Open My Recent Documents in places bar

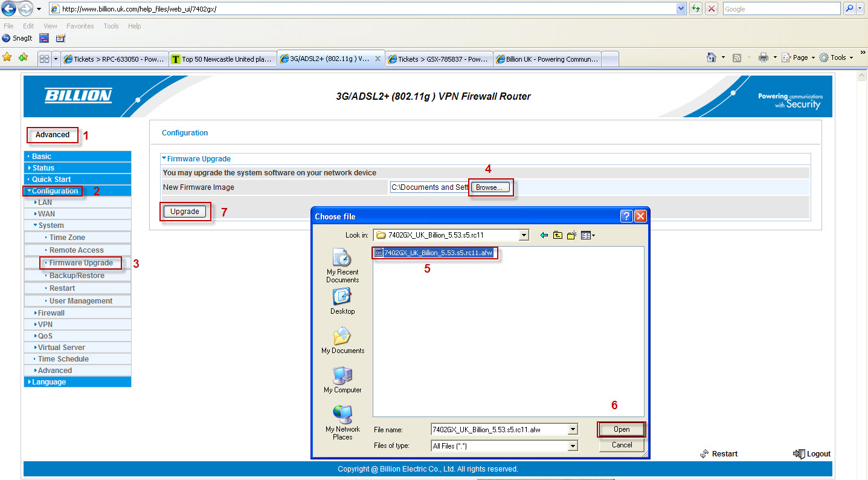pos(342,265)
